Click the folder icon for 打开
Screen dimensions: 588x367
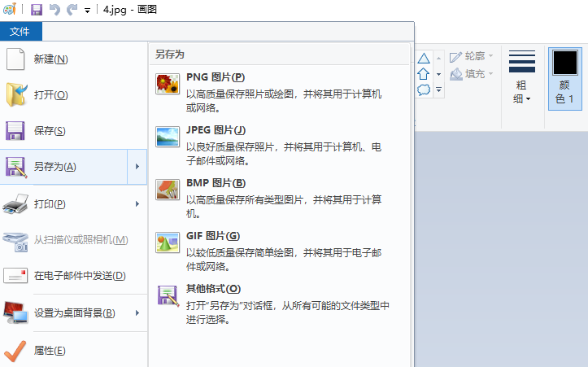[16, 95]
